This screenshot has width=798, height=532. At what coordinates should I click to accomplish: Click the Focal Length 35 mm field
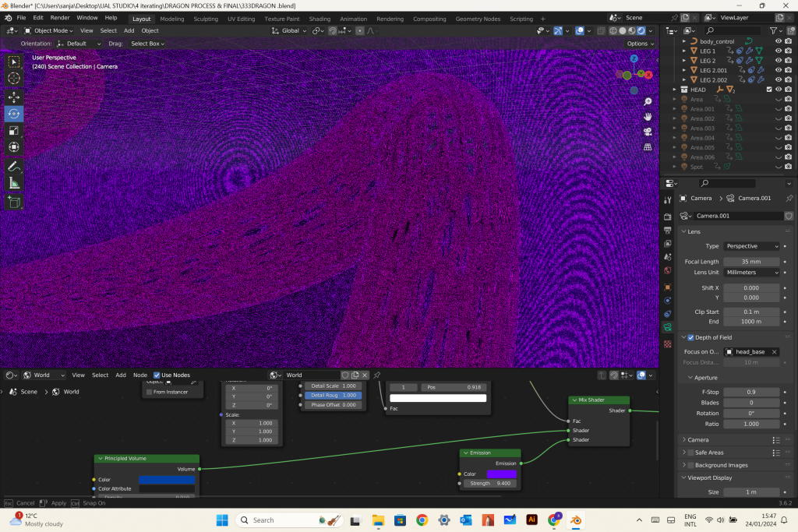click(751, 262)
